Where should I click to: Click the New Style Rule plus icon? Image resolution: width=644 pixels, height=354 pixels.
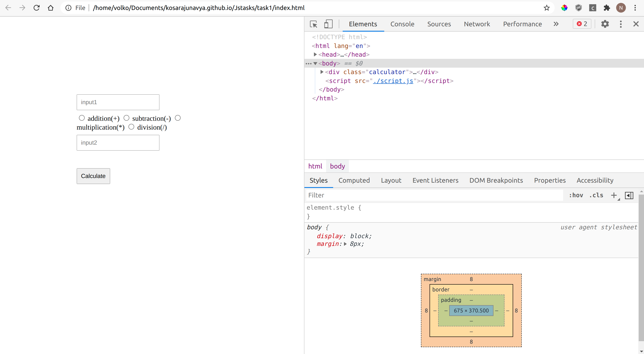coord(614,195)
